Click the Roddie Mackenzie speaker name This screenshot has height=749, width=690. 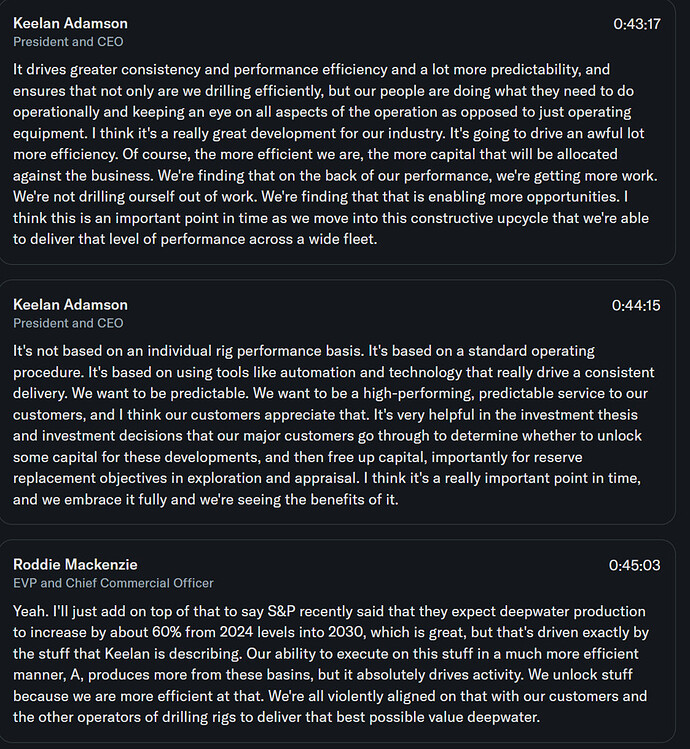coord(75,564)
